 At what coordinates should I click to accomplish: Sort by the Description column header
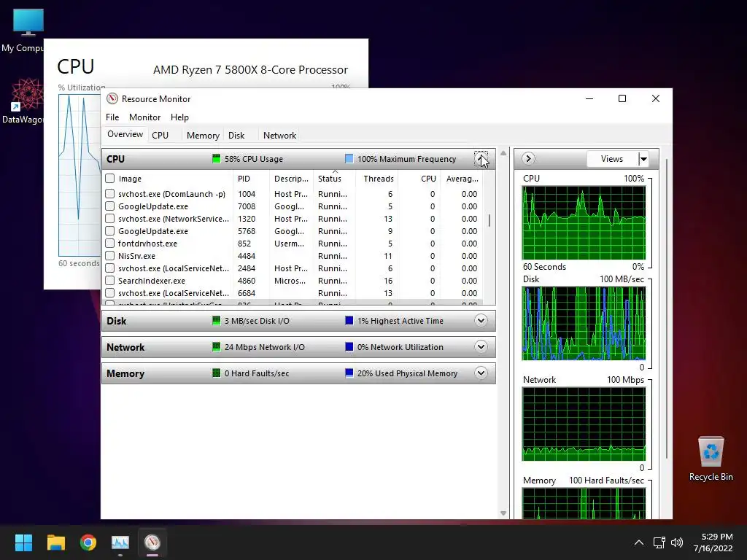point(292,179)
